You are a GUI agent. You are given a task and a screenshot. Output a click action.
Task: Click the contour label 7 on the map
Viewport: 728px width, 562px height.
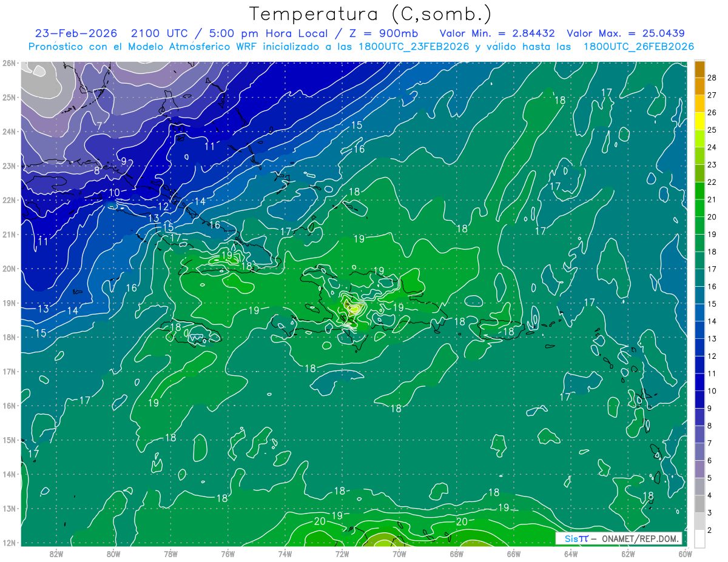[99, 126]
